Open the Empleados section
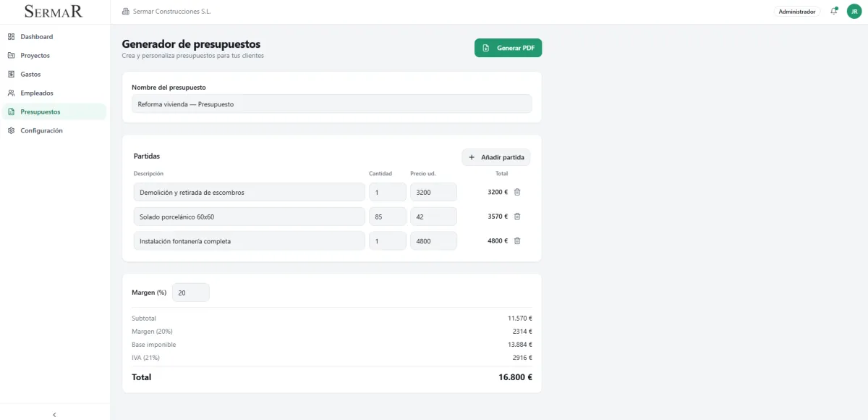Screen dimensions: 868x420 (36, 93)
